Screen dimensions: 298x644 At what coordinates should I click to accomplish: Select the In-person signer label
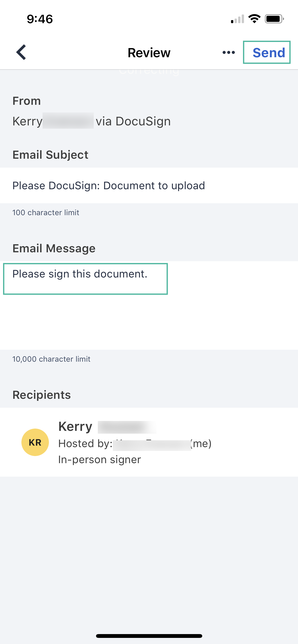(100, 459)
